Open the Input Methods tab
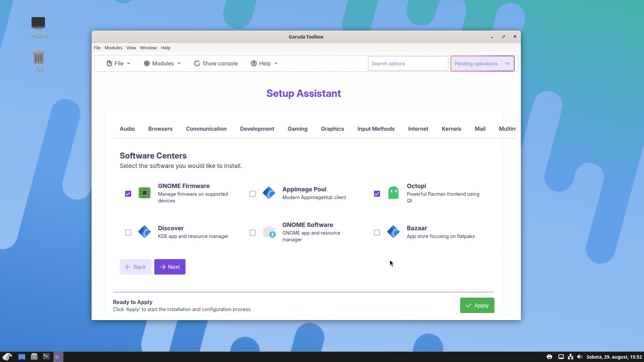 [x=376, y=129]
